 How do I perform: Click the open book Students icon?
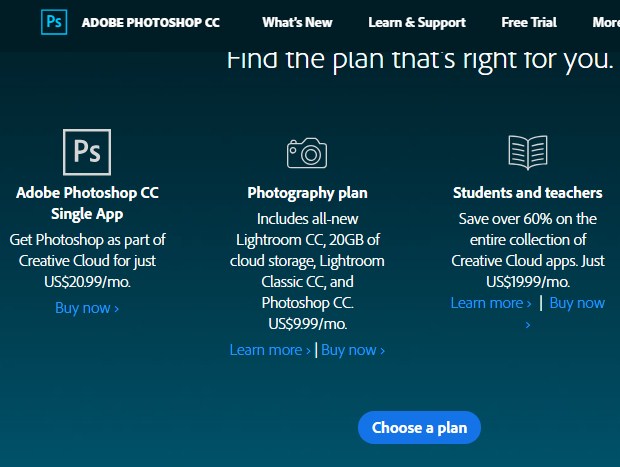[x=528, y=152]
